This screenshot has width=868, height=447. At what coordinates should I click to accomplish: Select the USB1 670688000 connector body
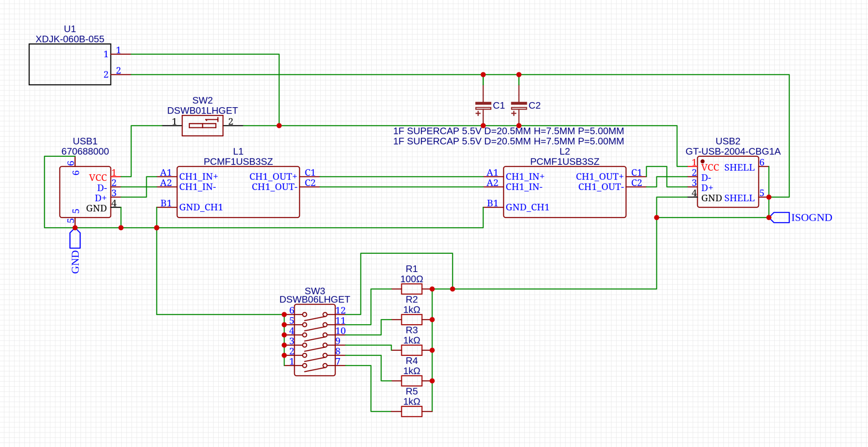click(85, 192)
